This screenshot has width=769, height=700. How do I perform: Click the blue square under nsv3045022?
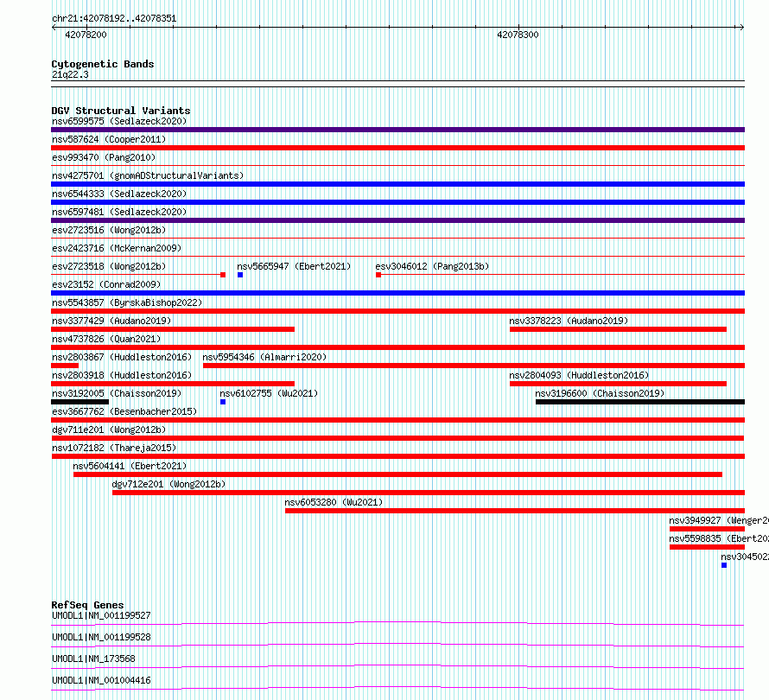724,565
